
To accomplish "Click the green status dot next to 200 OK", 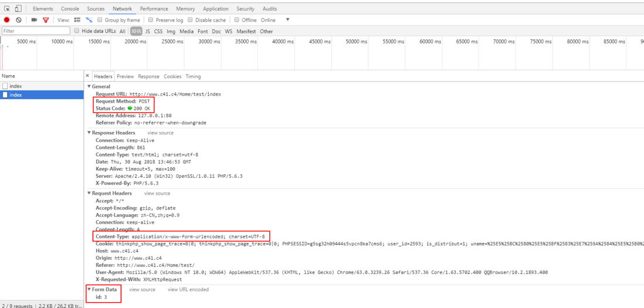I will tap(130, 108).
